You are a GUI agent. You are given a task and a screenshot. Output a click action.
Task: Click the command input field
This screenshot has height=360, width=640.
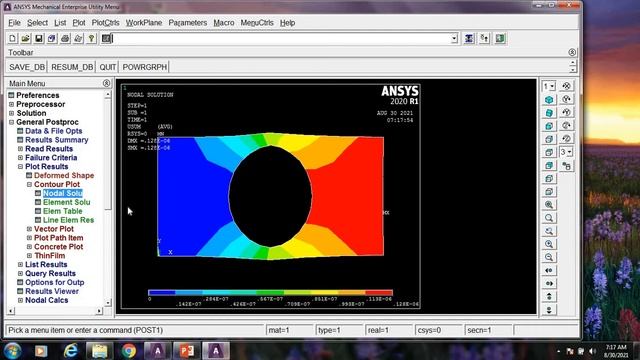281,39
